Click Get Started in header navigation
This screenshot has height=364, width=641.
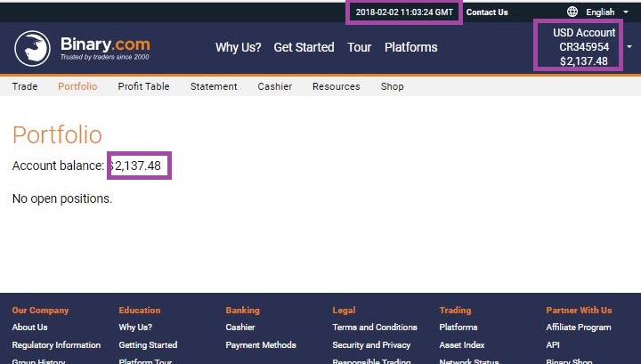304,47
